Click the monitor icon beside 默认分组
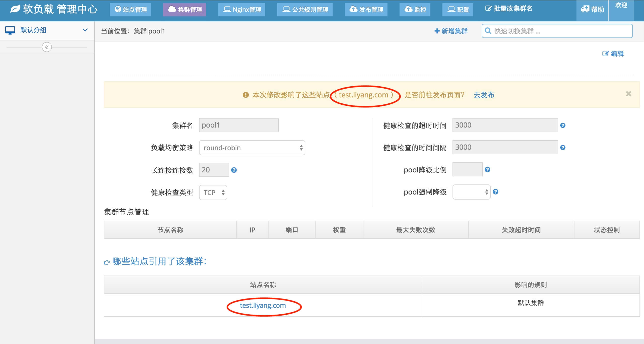 pos(10,30)
